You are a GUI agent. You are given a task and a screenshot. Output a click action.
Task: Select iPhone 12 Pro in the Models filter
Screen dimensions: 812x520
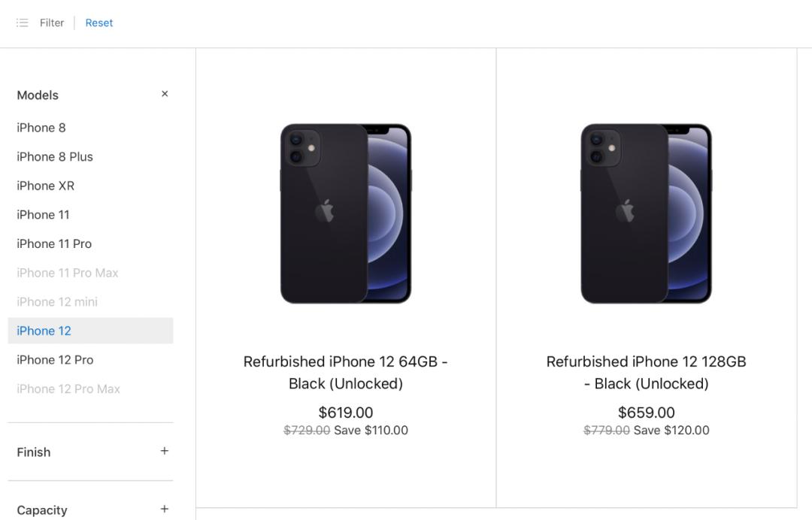point(55,359)
